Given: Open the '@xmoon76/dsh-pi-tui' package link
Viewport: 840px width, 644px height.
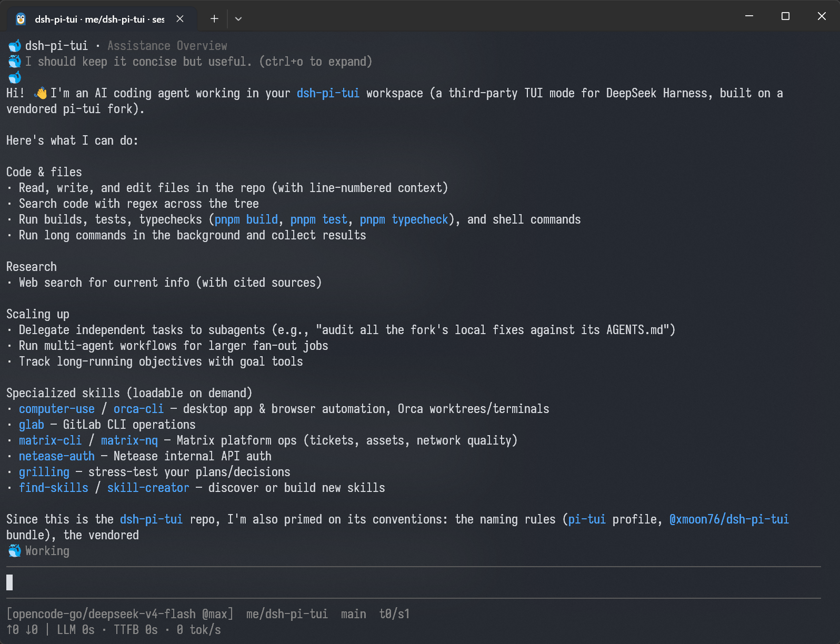Looking at the screenshot, I should click(x=729, y=519).
